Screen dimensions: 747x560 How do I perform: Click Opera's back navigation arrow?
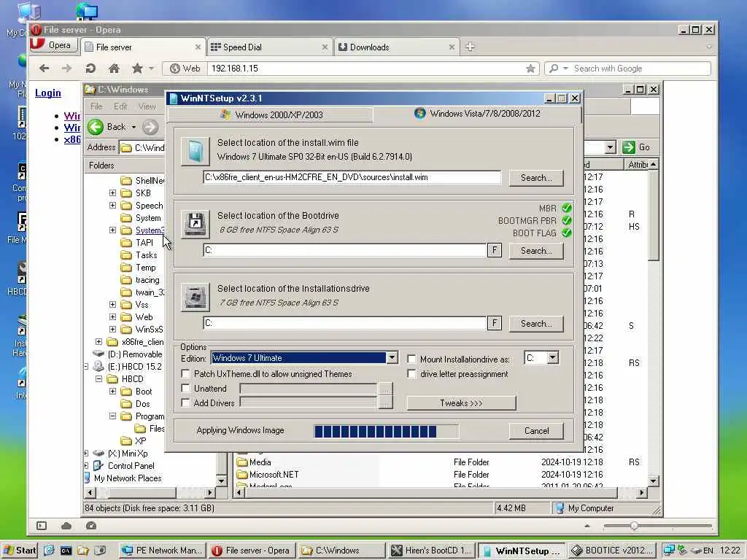(44, 69)
